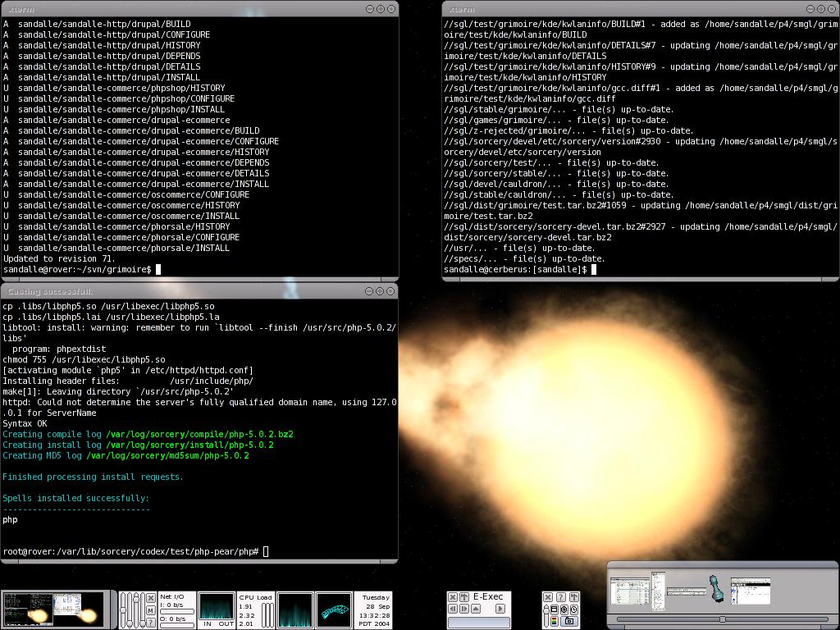
Task: Click the clock showing Tuesday 28 Sep
Action: 373,609
